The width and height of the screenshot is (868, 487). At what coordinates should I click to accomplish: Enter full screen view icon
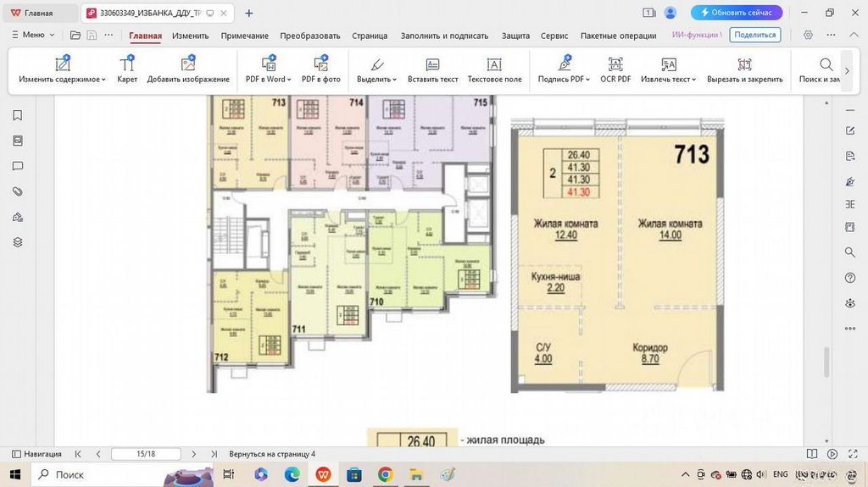click(853, 454)
